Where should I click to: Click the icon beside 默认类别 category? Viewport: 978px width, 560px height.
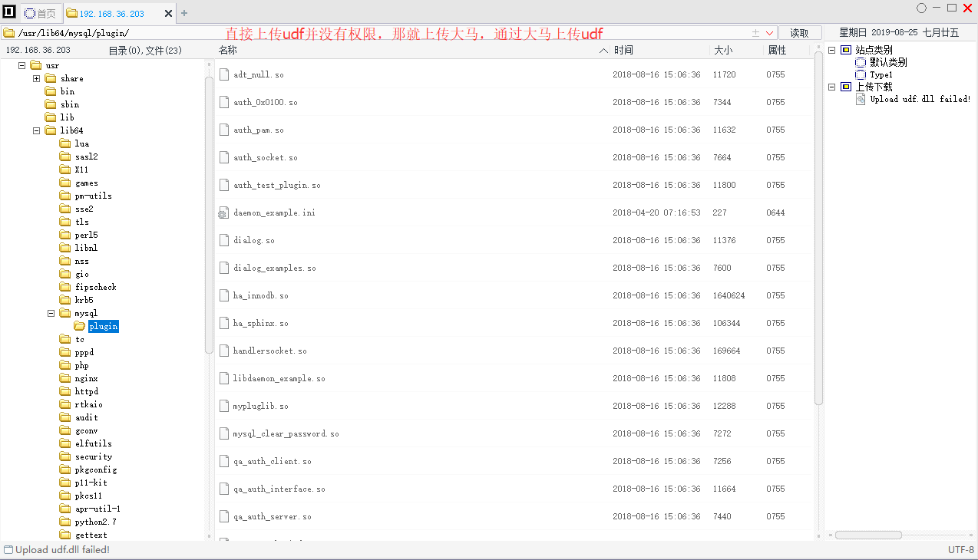click(x=861, y=62)
